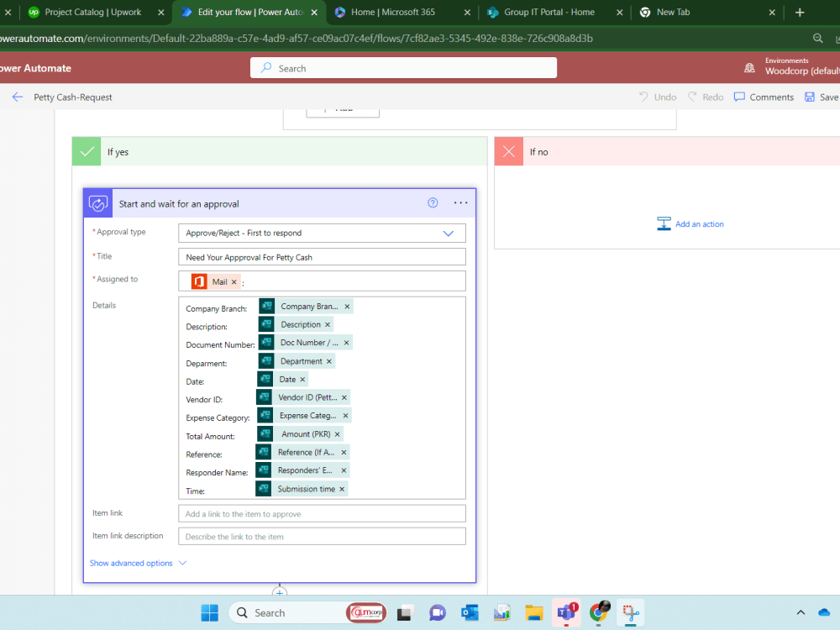
Task: Click the OneDrive cloud tray icon
Action: [x=824, y=612]
